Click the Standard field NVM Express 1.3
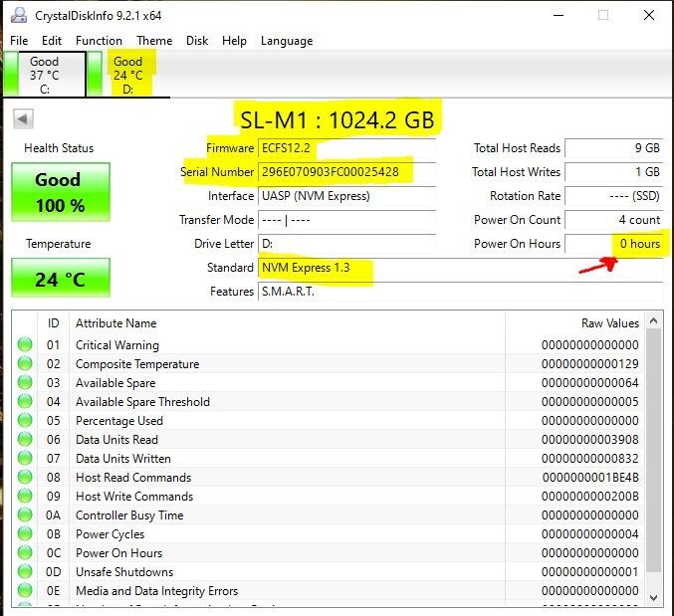This screenshot has width=674, height=616. click(461, 268)
